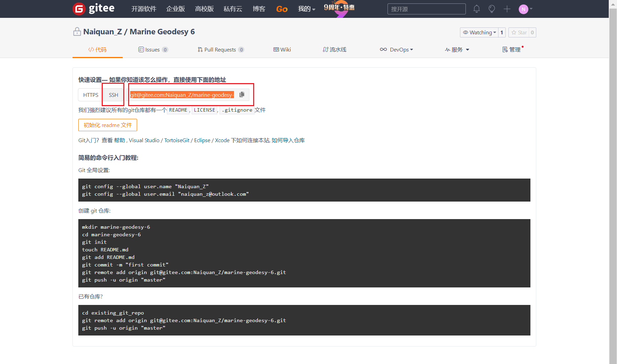Focus the 搜开源 search box
This screenshot has width=617, height=364.
426,9
